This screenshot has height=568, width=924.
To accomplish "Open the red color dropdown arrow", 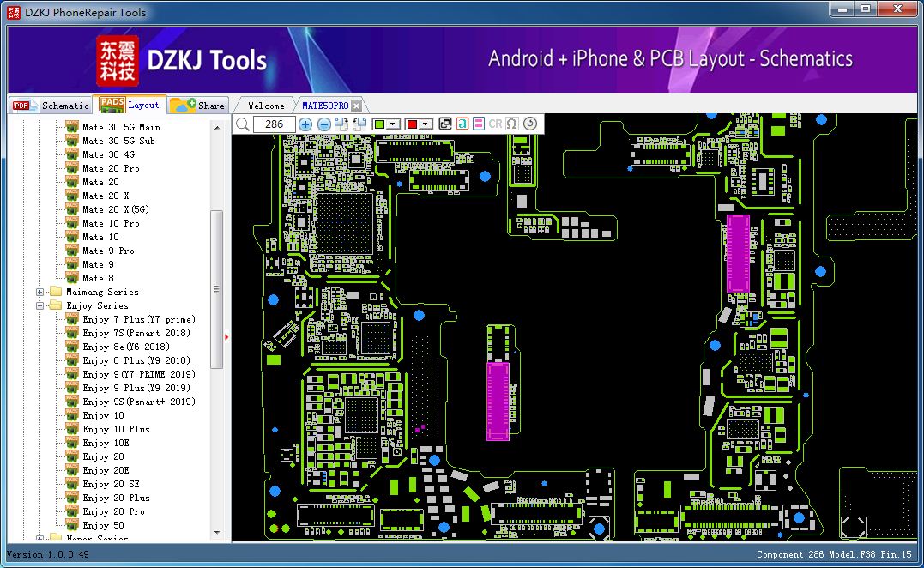I will (x=426, y=124).
